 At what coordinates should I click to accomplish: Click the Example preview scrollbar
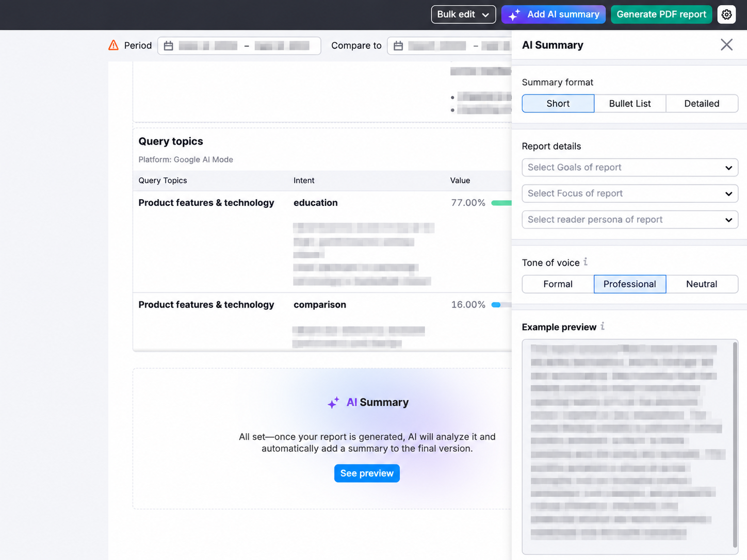[x=735, y=444]
